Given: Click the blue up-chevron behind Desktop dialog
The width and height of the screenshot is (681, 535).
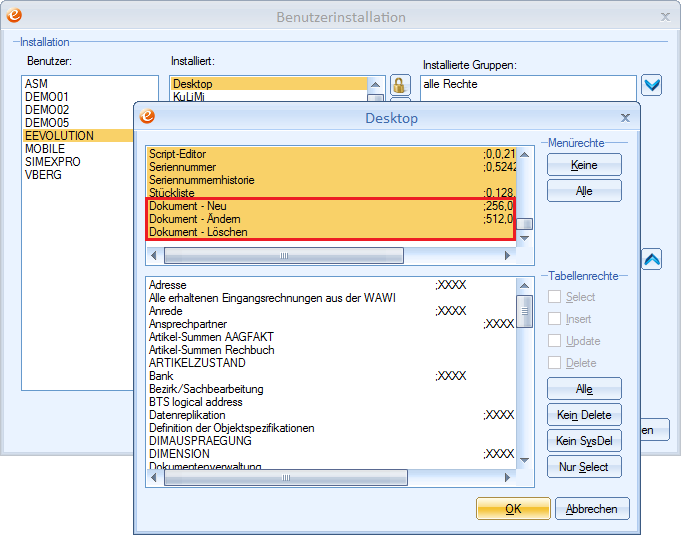Looking at the screenshot, I should click(x=652, y=259).
